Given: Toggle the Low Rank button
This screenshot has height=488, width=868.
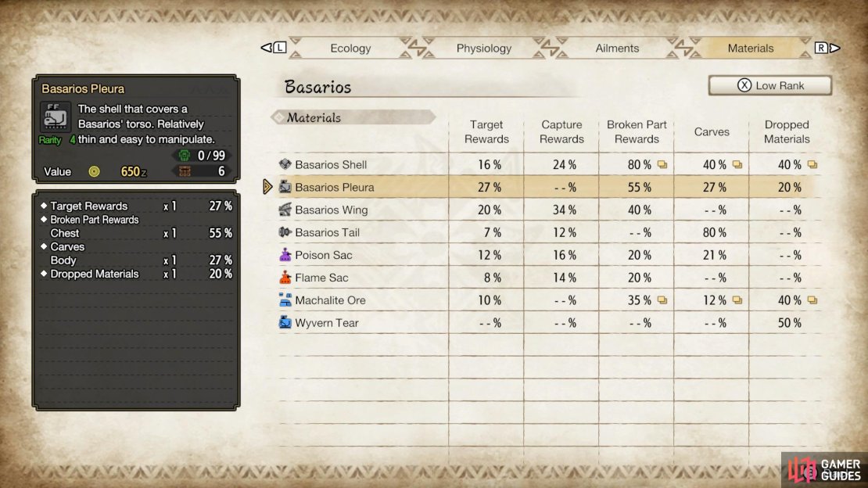Looking at the screenshot, I should 770,85.
